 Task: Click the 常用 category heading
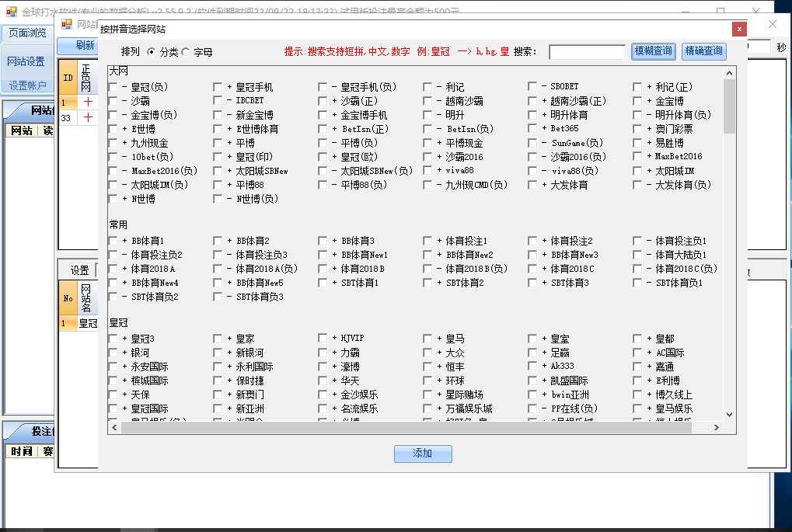119,224
